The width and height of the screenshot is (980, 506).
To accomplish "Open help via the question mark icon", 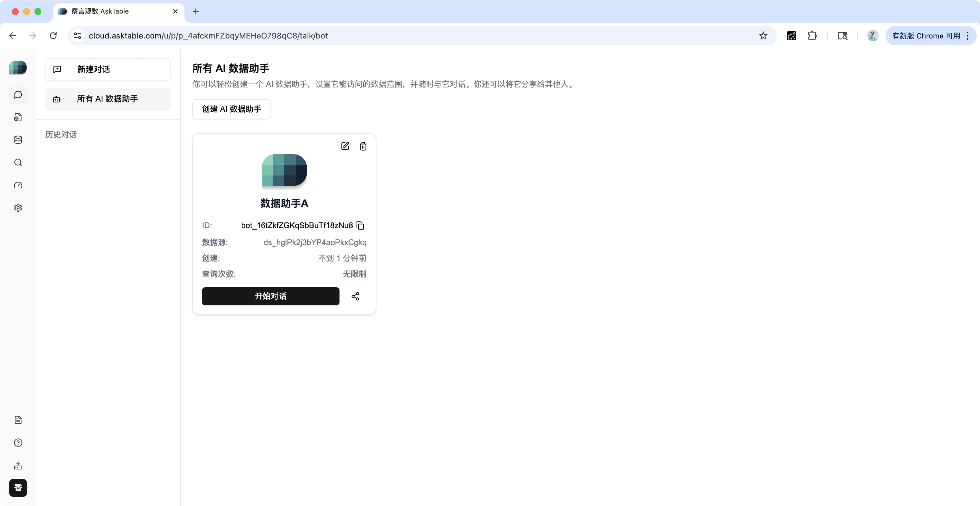I will tap(18, 442).
